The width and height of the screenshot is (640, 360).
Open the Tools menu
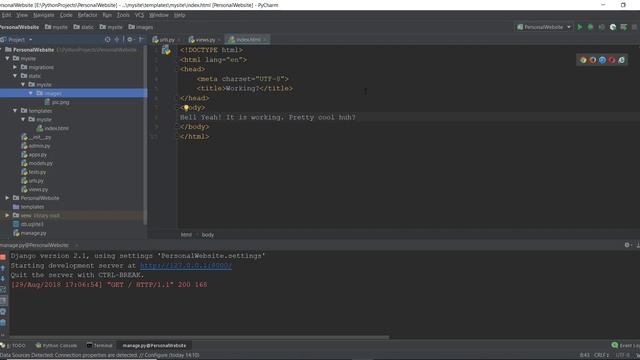[x=123, y=15]
